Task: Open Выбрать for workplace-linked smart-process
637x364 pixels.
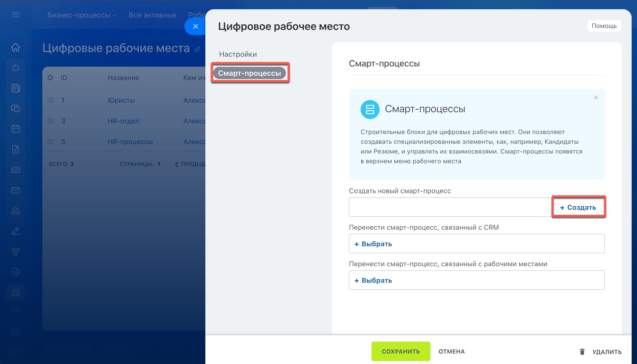Action: 373,280
